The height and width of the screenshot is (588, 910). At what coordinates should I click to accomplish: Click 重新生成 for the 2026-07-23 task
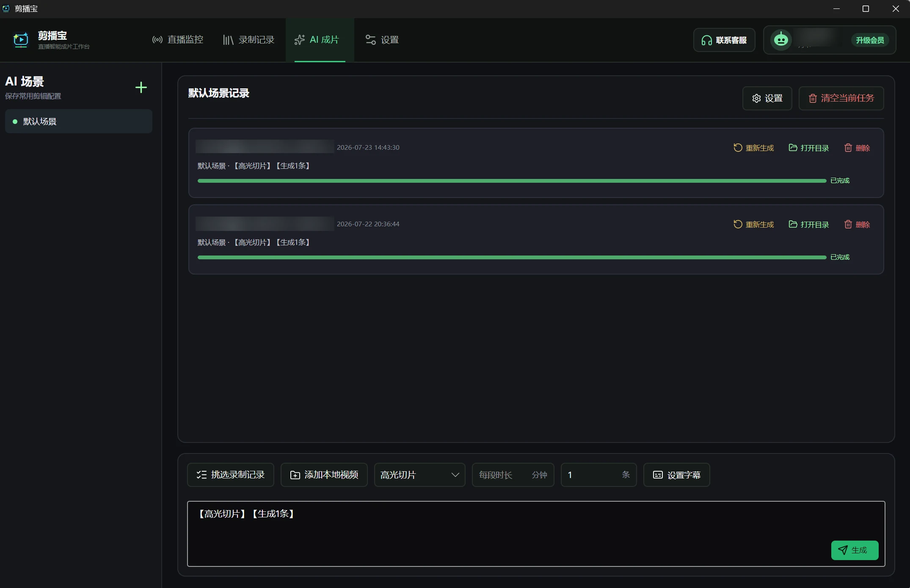[753, 148]
